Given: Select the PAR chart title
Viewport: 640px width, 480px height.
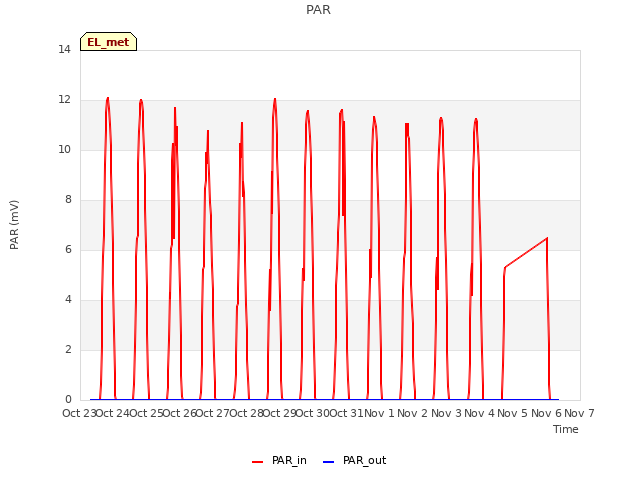Looking at the screenshot, I should 318,9.
